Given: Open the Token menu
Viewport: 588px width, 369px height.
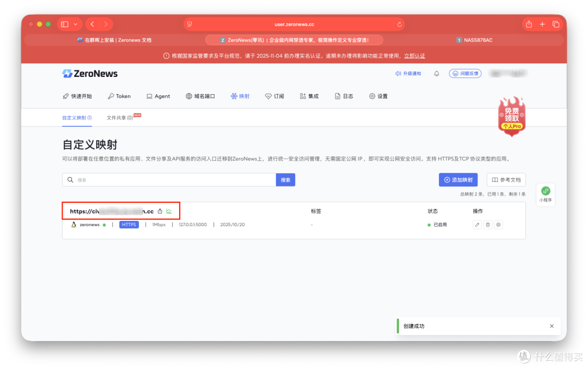Looking at the screenshot, I should (119, 96).
